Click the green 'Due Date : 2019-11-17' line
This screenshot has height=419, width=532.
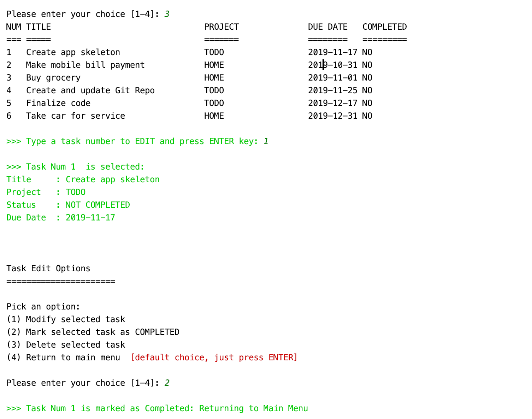(61, 218)
